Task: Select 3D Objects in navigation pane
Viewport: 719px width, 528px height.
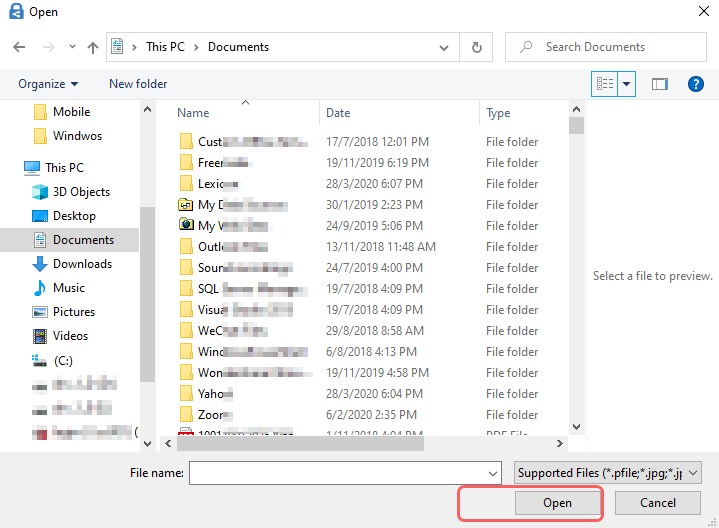Action: (81, 192)
